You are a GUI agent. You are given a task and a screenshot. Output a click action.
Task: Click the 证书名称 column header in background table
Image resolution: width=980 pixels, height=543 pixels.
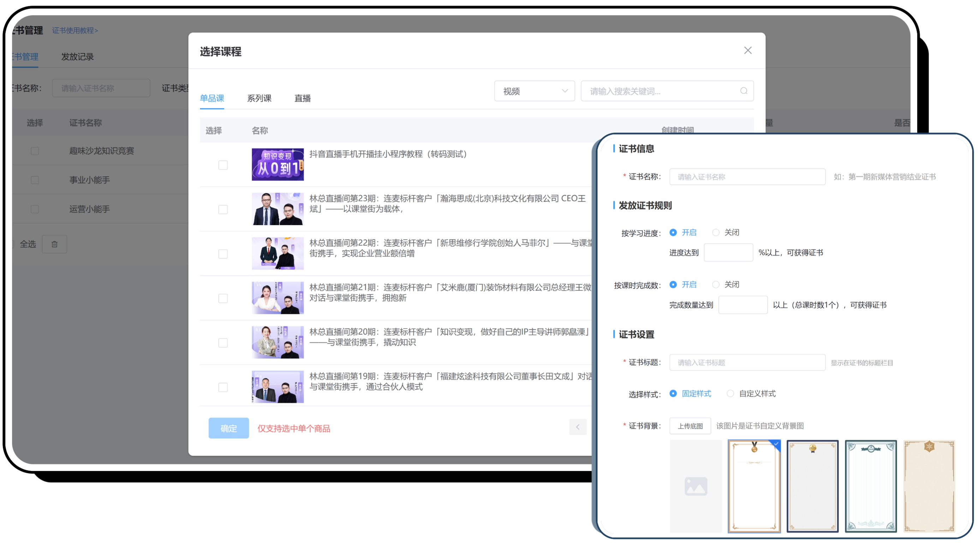click(x=85, y=123)
